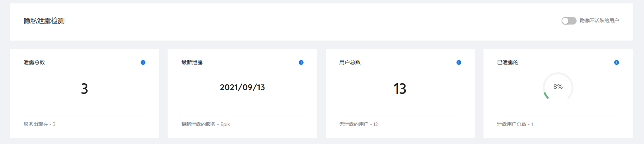Click the info icon on 泄露总数 card
The image size is (644, 144).
[x=143, y=62]
